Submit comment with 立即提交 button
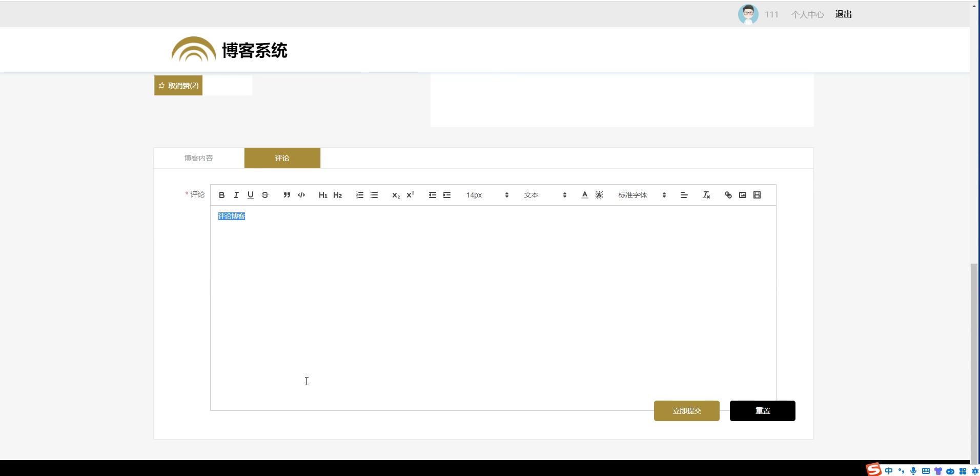 [687, 411]
